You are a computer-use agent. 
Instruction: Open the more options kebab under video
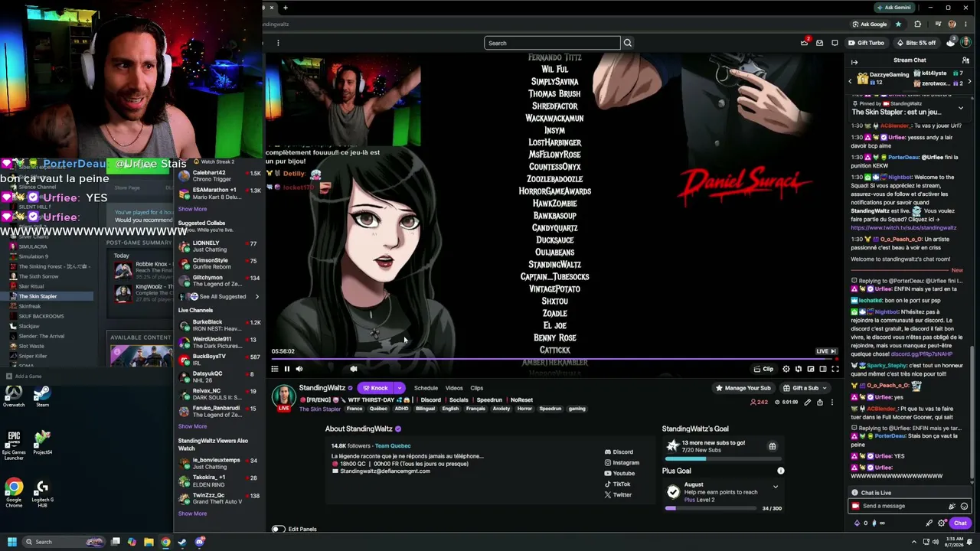(x=832, y=402)
